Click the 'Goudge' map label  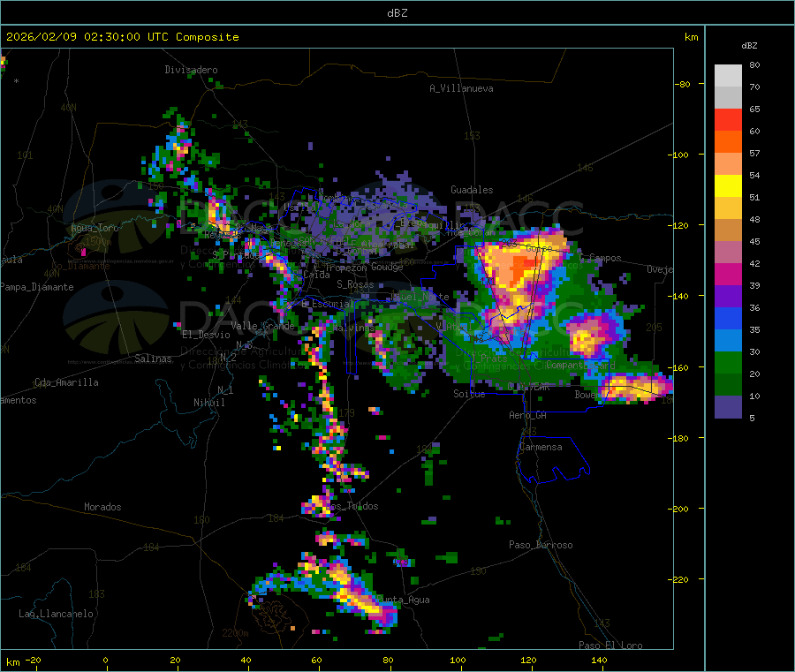pyautogui.click(x=387, y=267)
